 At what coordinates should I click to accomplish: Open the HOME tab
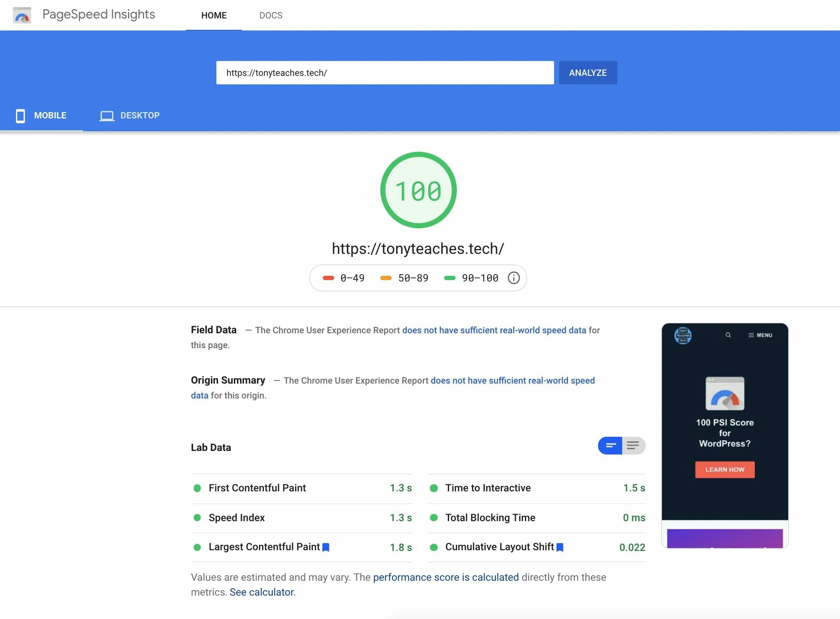click(214, 15)
